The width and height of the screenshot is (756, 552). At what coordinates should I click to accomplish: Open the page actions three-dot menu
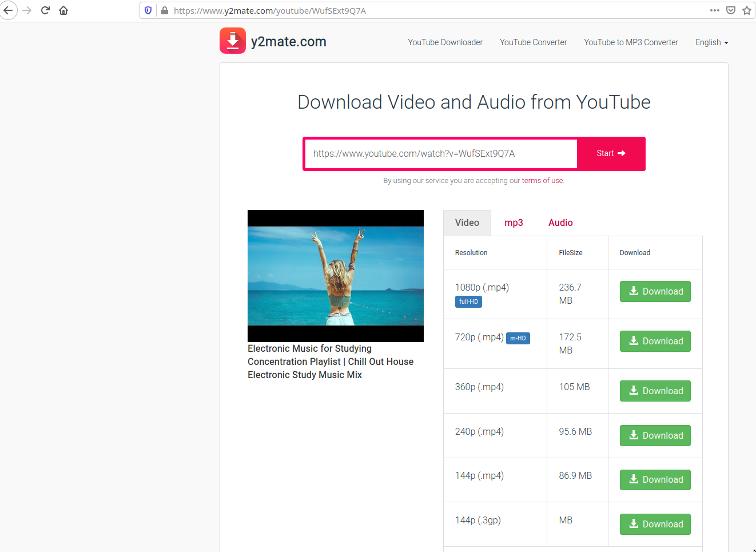tap(715, 10)
